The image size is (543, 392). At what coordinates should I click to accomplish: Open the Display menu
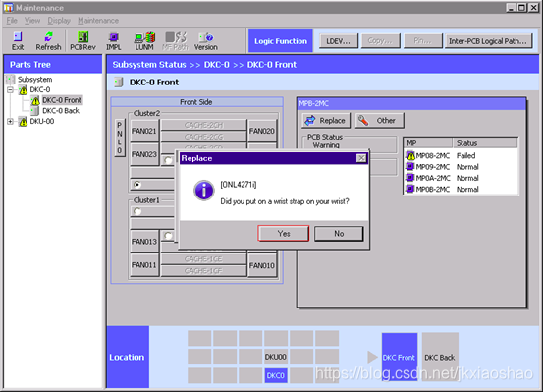pos(59,21)
